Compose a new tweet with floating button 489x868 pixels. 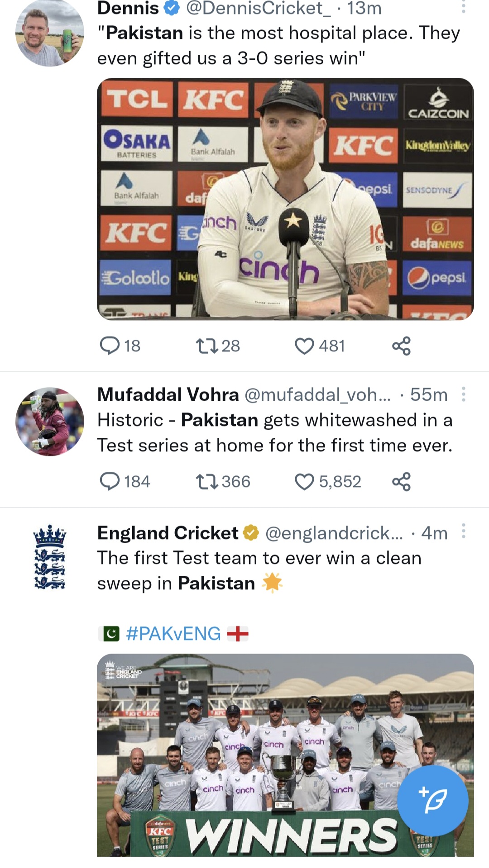click(x=432, y=801)
